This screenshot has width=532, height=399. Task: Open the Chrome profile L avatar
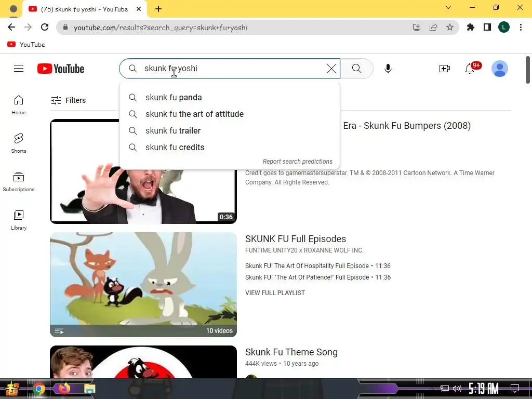(x=504, y=27)
